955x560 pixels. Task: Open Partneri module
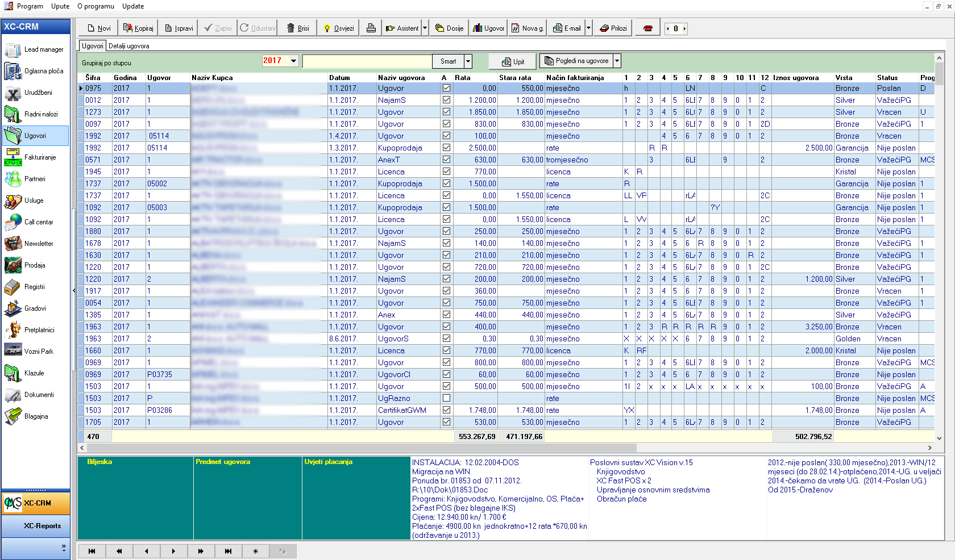tap(35, 179)
